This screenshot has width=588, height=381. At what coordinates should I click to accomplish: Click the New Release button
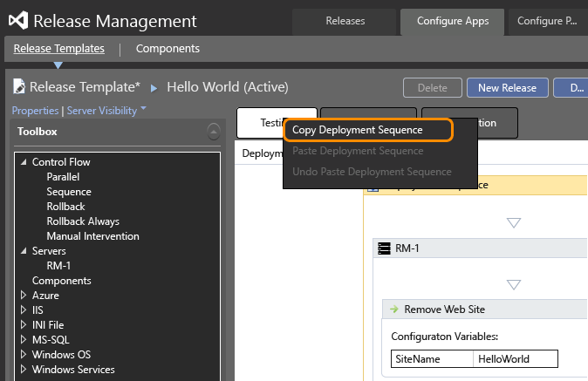pyautogui.click(x=508, y=88)
